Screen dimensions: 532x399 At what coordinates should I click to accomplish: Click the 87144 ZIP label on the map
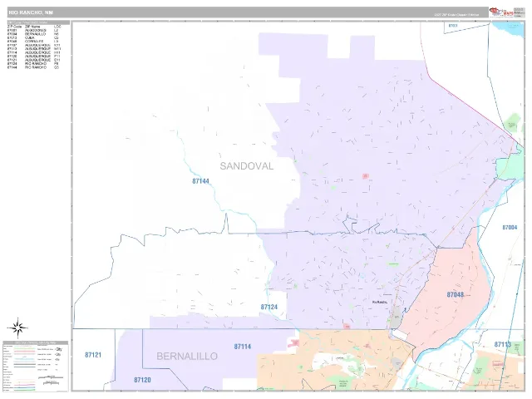click(201, 181)
